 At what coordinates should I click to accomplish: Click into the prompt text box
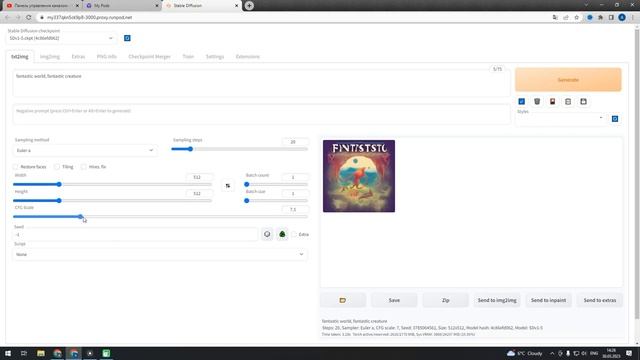pyautogui.click(x=261, y=83)
